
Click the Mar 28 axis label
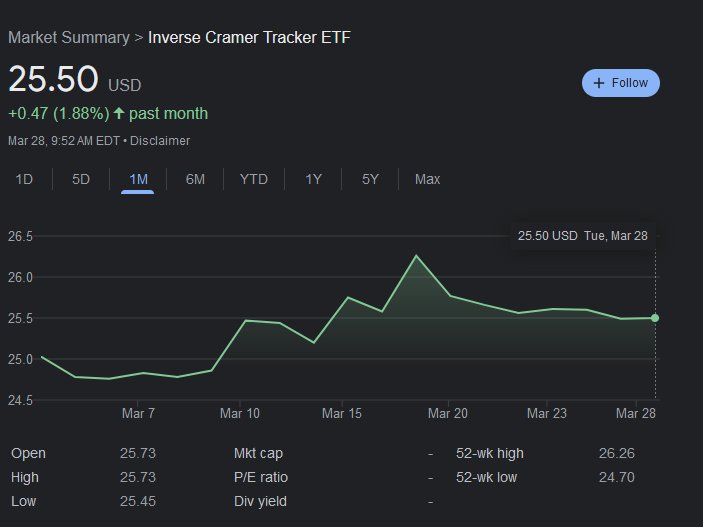tap(636, 413)
